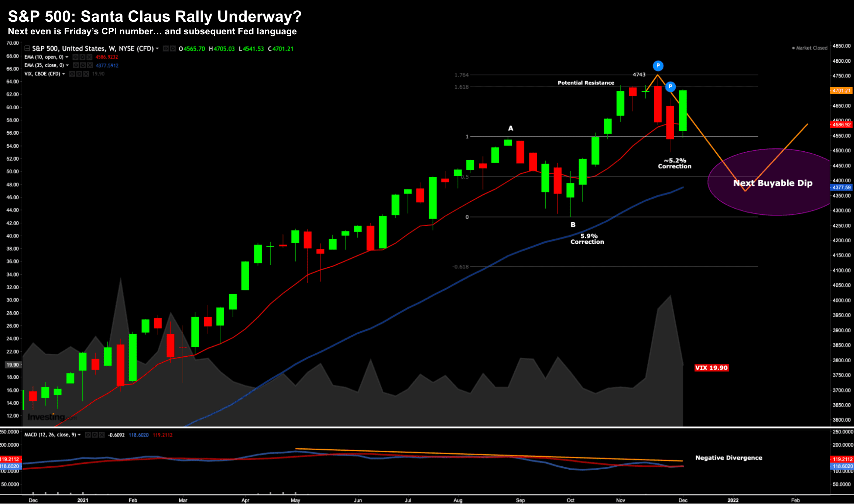Viewport: 854px width, 504px height.
Task: Remove the MACD indicator with X icon
Action: pyautogui.click(x=102, y=435)
